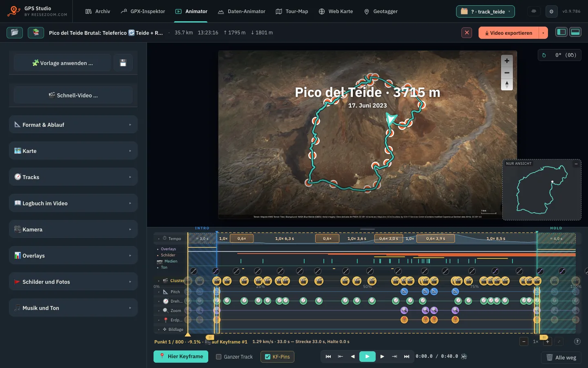Zoom in on the map with the plus button
The height and width of the screenshot is (368, 588).
coord(507,61)
